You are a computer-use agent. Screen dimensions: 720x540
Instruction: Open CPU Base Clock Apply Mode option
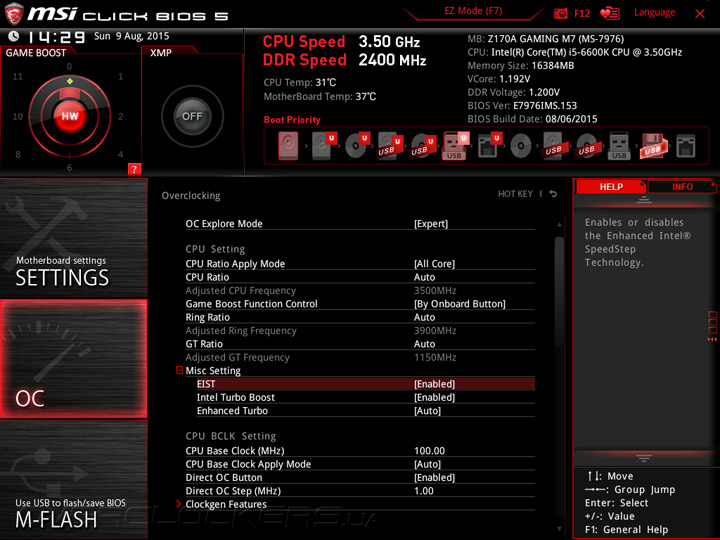(x=428, y=464)
